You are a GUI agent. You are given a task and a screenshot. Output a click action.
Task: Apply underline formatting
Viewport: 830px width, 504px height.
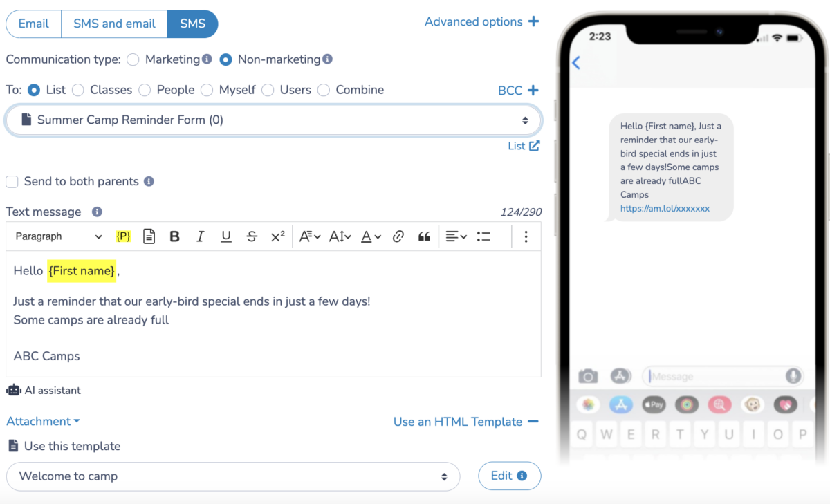(226, 236)
